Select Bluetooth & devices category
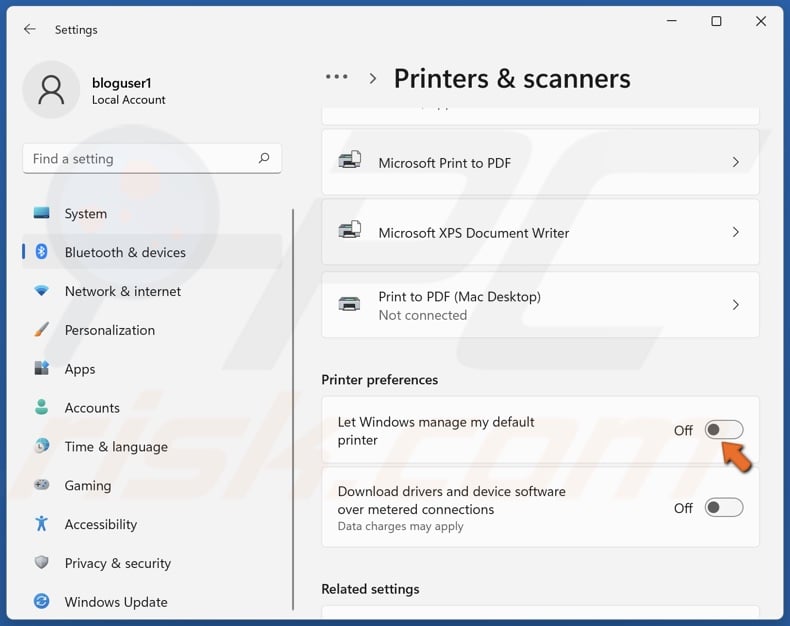The width and height of the screenshot is (790, 626). coord(152,252)
